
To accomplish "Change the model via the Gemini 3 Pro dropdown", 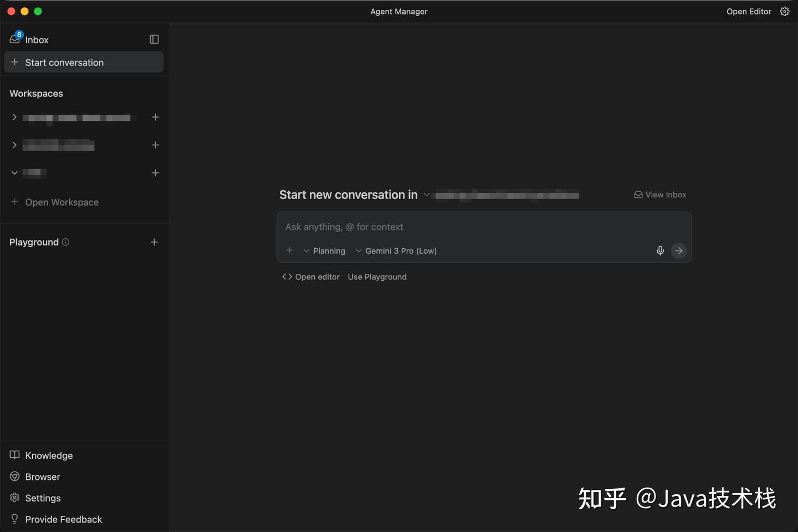I will click(x=396, y=250).
